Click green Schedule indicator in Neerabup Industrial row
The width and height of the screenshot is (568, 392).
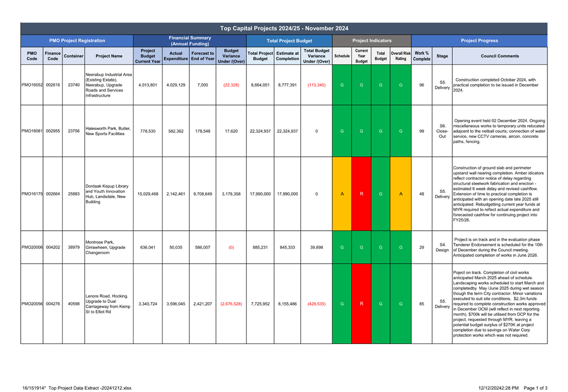click(342, 85)
